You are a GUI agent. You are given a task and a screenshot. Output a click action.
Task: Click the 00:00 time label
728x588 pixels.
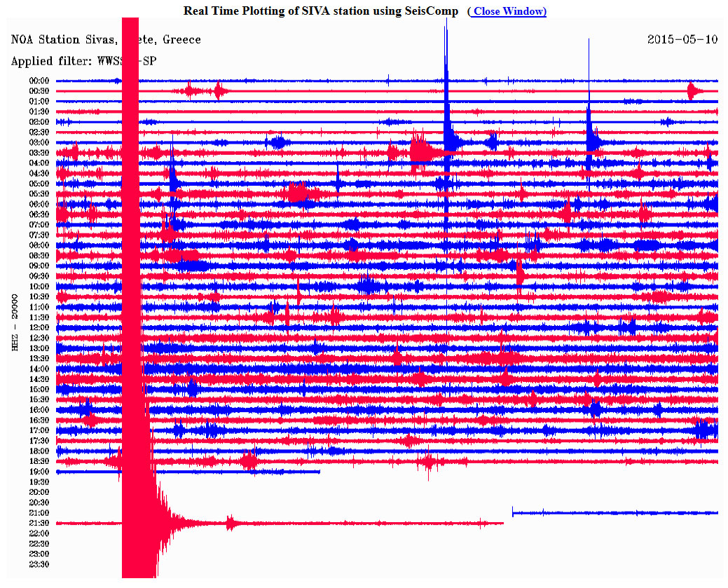coord(39,81)
